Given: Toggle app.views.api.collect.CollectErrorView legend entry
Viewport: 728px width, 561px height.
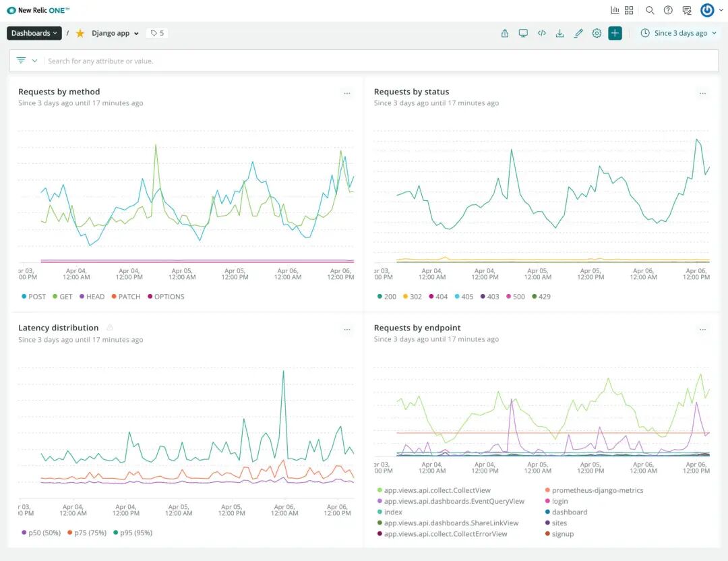Looking at the screenshot, I should (x=442, y=533).
